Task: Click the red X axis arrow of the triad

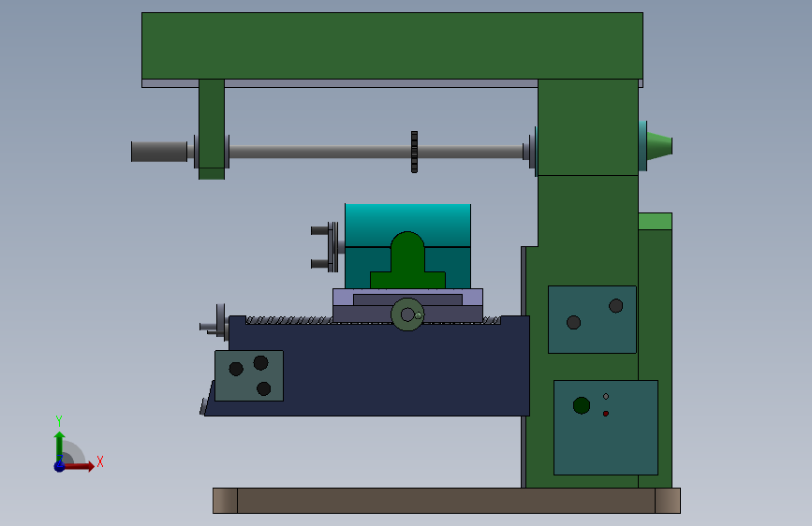Action: click(79, 466)
